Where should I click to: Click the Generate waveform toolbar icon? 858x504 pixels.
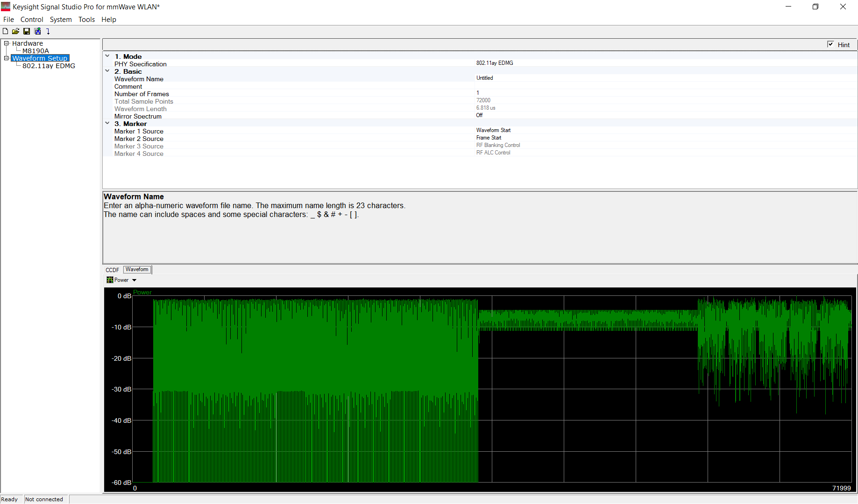click(x=37, y=31)
